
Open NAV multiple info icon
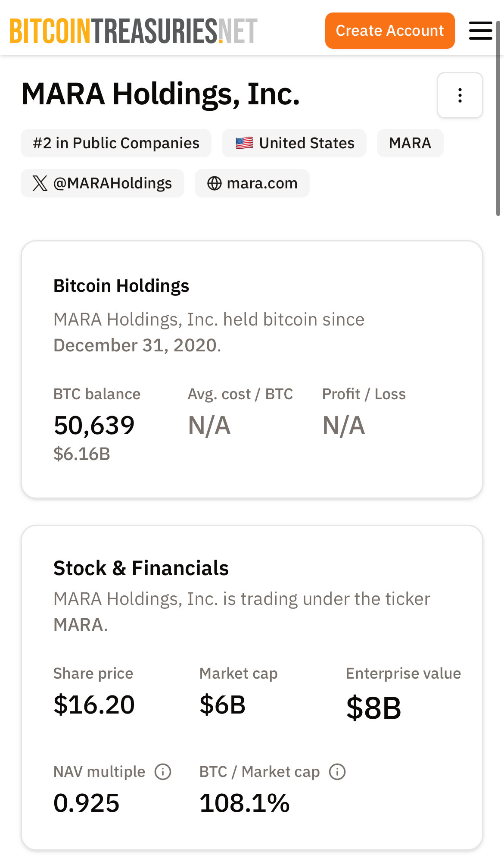click(x=163, y=772)
